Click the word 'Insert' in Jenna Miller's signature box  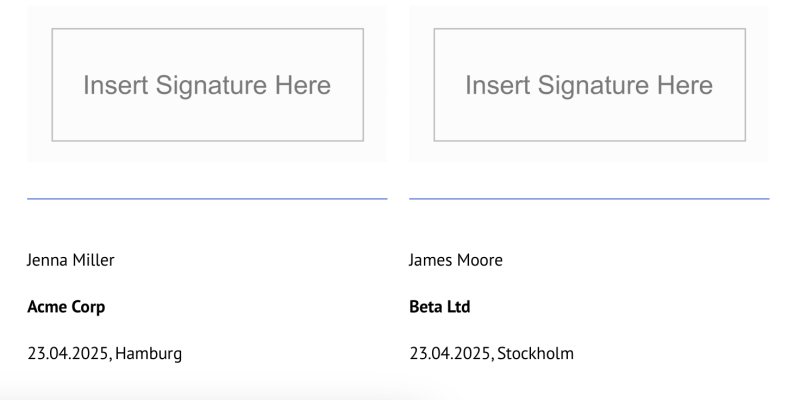point(116,85)
